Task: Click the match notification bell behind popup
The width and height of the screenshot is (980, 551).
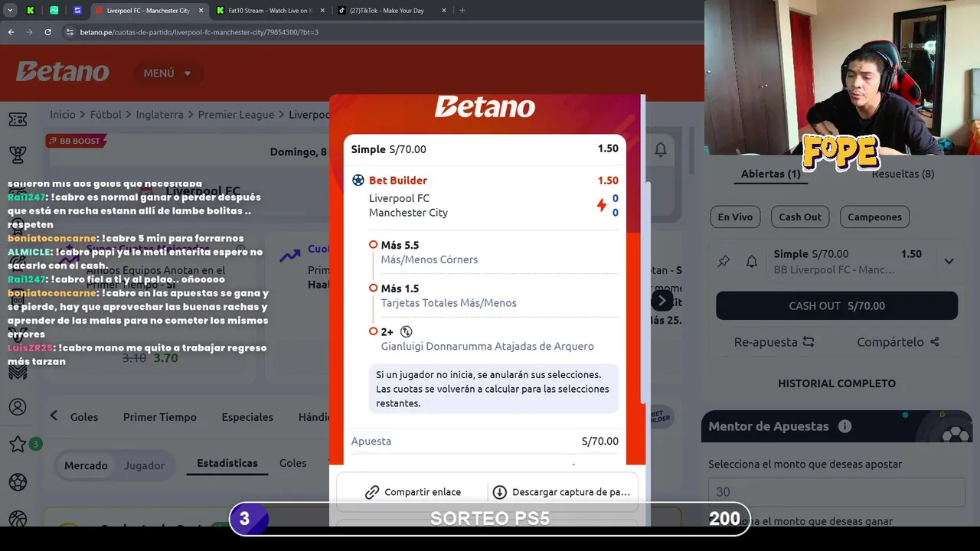Action: [x=661, y=150]
